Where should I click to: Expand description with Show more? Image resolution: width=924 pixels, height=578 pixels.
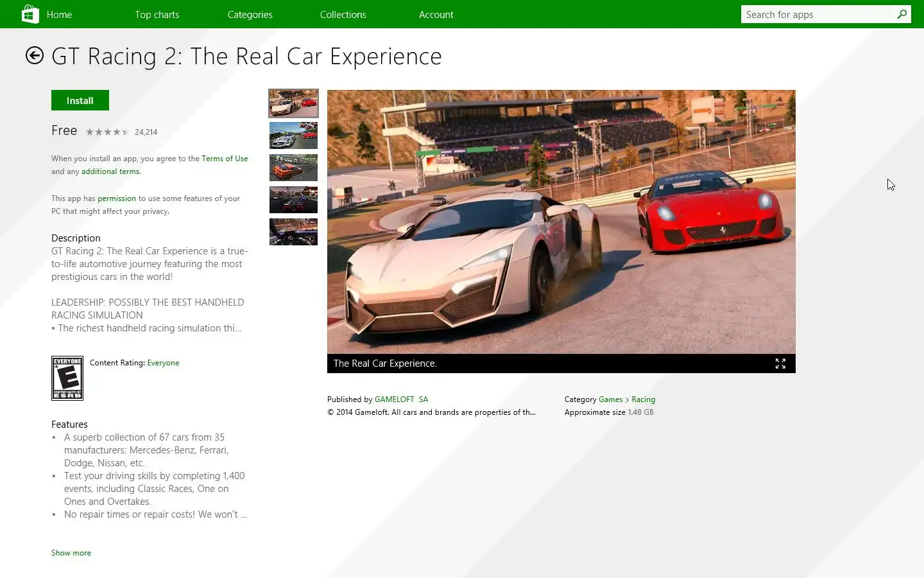pos(71,553)
